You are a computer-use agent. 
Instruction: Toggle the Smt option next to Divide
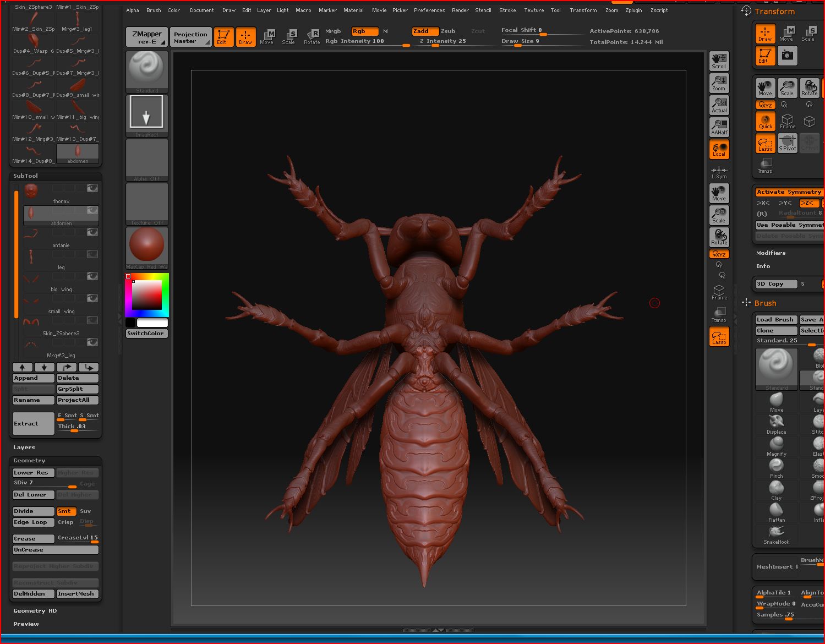[x=66, y=511]
